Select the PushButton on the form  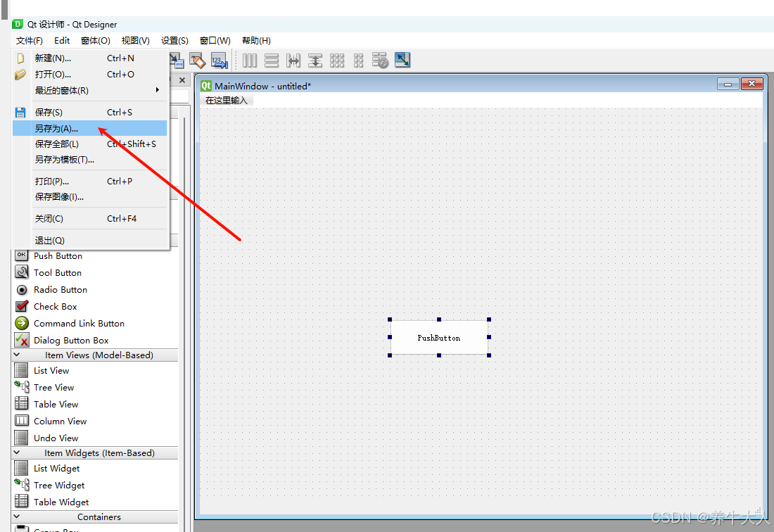click(439, 338)
